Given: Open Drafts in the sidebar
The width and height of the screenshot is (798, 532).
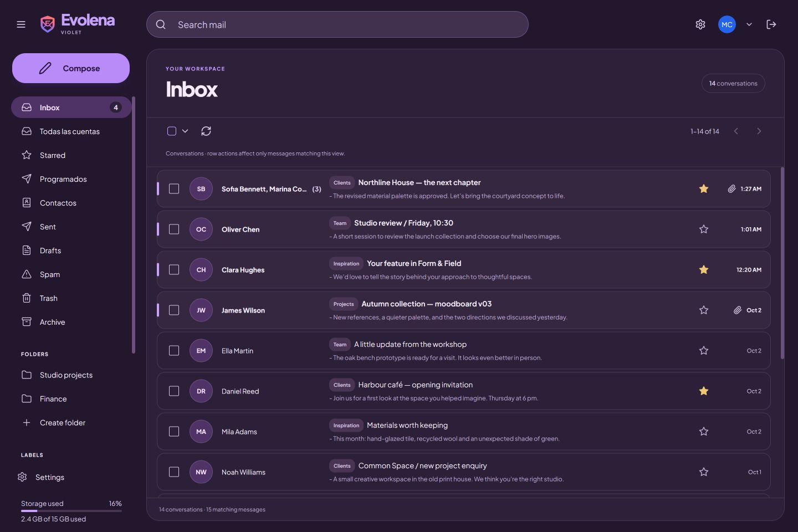Looking at the screenshot, I should tap(71, 250).
